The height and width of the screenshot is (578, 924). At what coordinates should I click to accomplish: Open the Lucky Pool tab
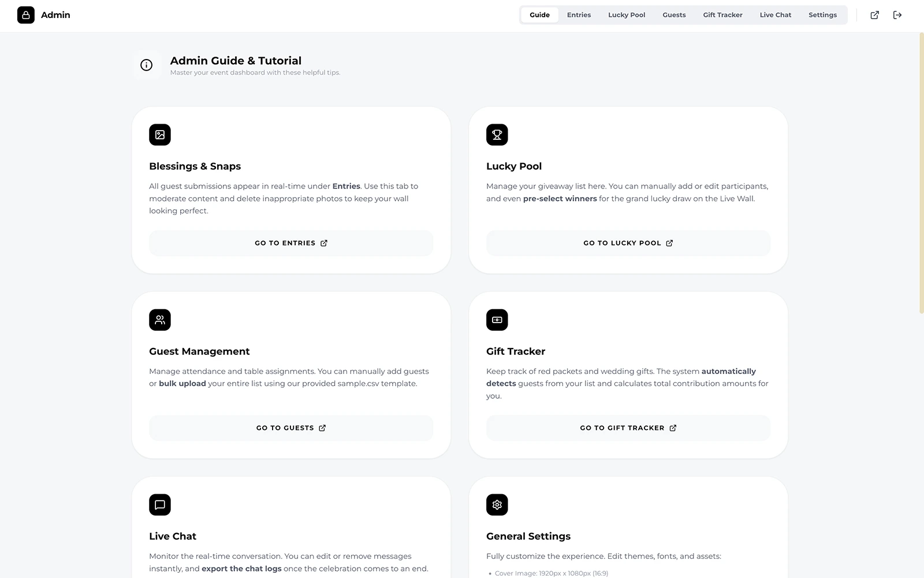(627, 15)
